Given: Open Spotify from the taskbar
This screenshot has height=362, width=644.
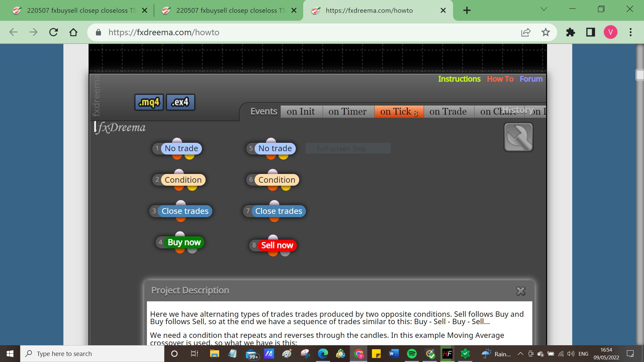Looking at the screenshot, I should [412, 354].
